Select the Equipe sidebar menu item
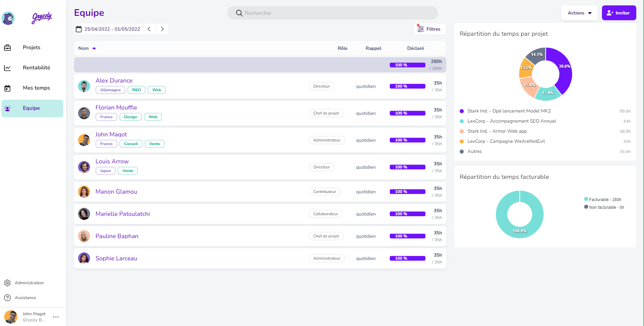644x326 pixels. (x=32, y=108)
